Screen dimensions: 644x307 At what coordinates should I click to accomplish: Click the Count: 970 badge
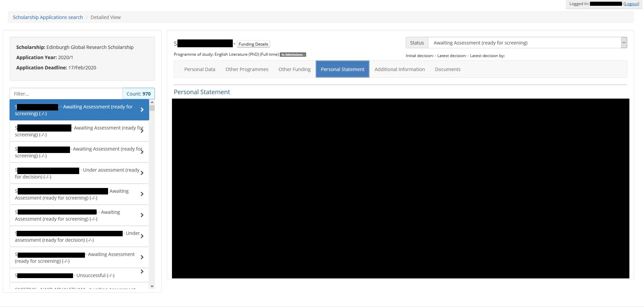click(138, 94)
